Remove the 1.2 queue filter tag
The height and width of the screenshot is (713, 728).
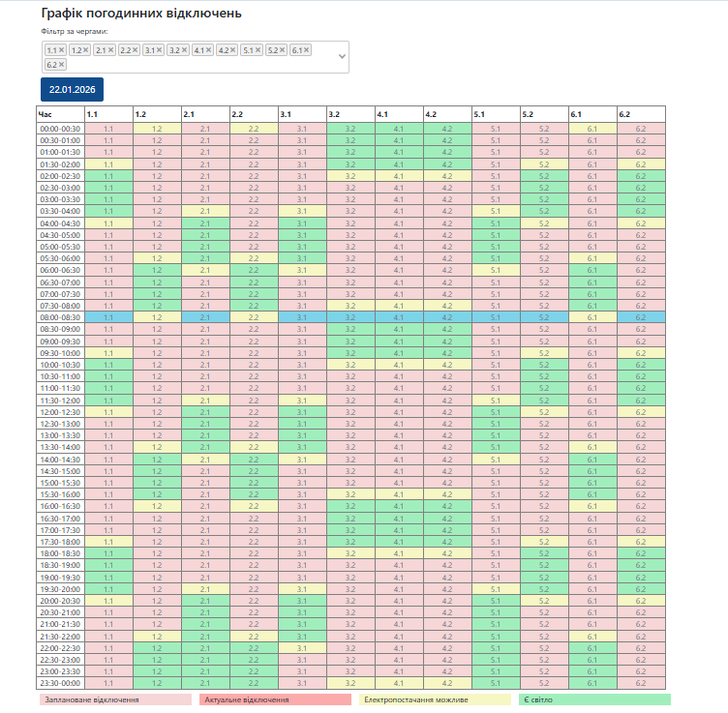(86, 49)
